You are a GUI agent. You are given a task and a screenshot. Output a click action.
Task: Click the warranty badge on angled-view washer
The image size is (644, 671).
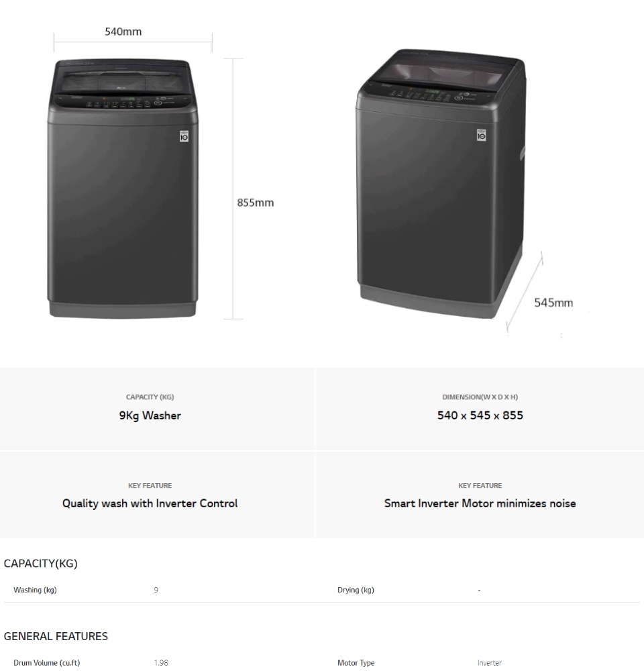482,135
